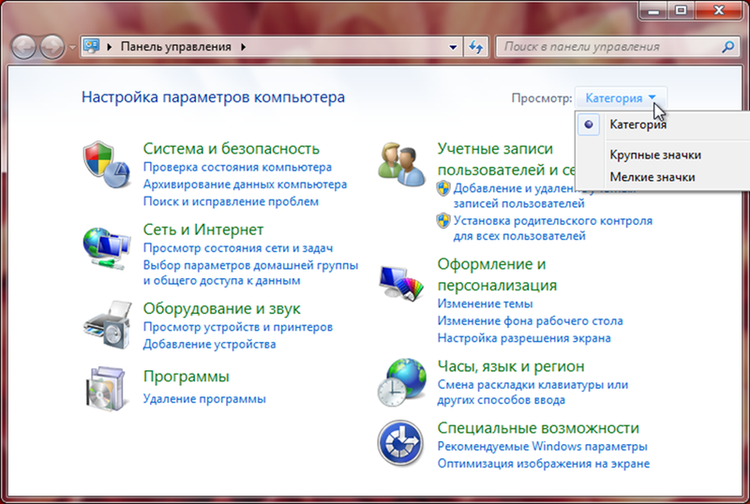The width and height of the screenshot is (750, 504).
Task: Open Ease of Access blue icon
Action: [x=400, y=443]
